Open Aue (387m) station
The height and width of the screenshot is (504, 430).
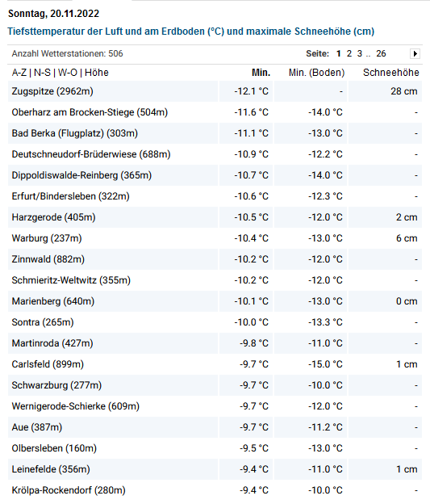pyautogui.click(x=37, y=427)
